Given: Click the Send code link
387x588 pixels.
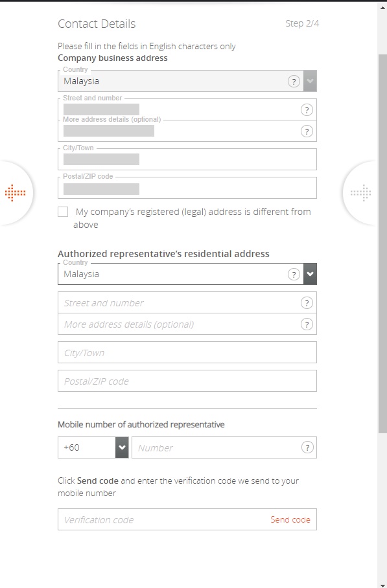Looking at the screenshot, I should 290,520.
